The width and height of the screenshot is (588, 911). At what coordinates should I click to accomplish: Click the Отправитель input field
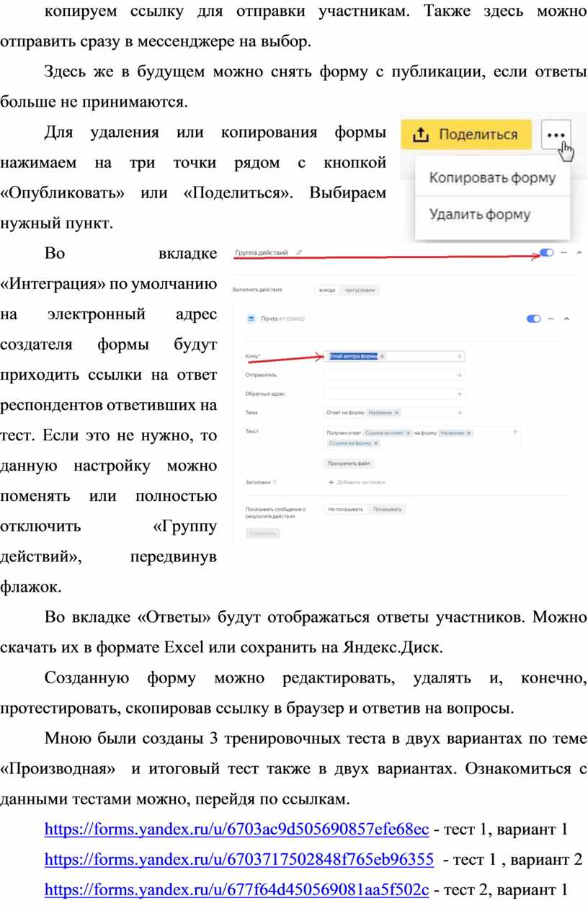394,375
